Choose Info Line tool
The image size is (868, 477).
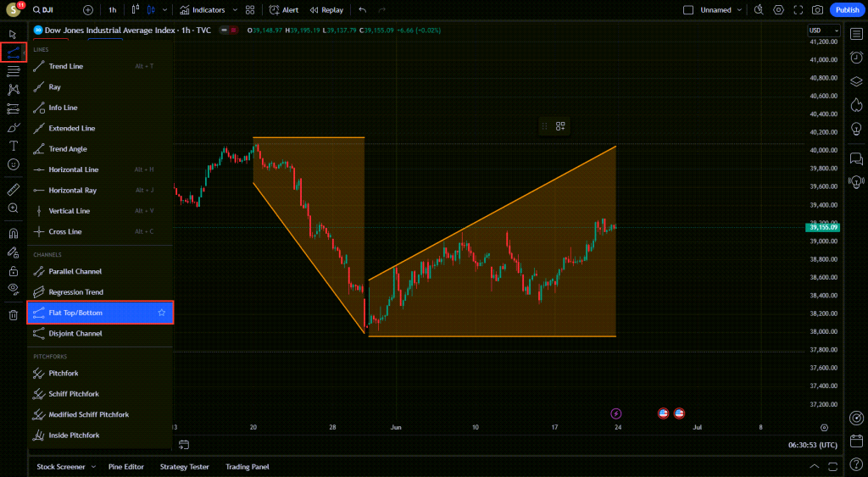pyautogui.click(x=100, y=108)
